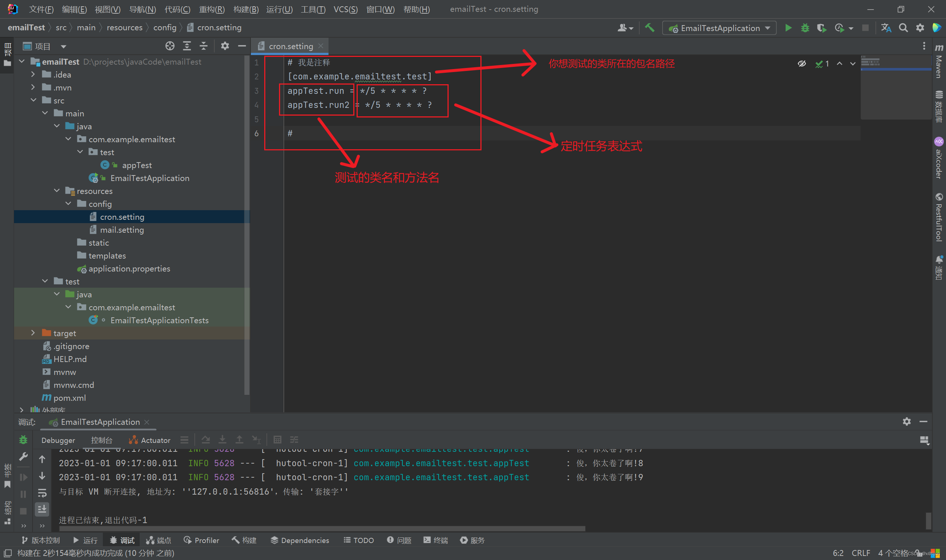
Task: Switch to the Debugger tab
Action: click(x=58, y=440)
